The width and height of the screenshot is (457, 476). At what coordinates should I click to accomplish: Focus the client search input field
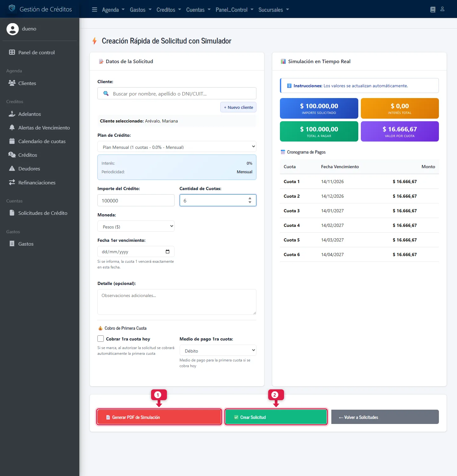(x=177, y=94)
